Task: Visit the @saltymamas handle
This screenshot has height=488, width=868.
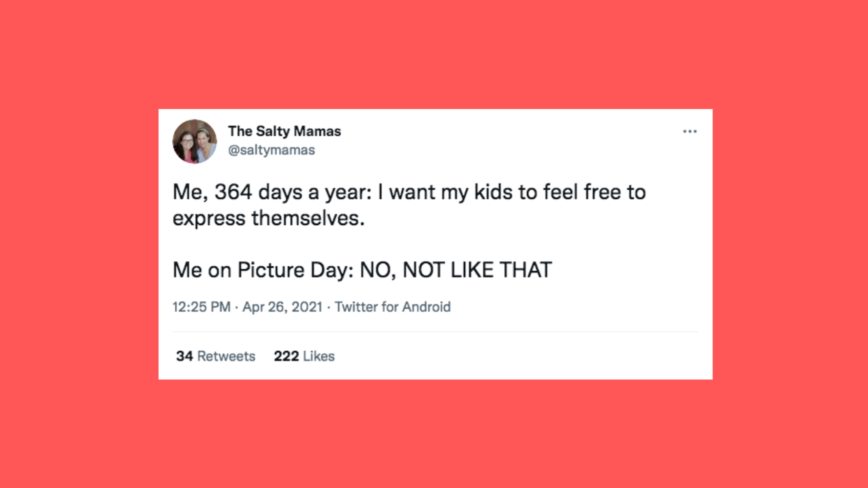Action: pyautogui.click(x=271, y=150)
